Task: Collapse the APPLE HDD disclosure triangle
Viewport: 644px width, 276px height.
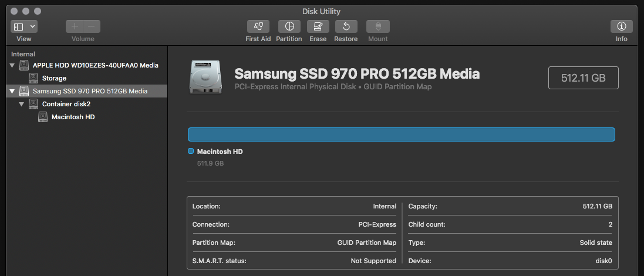Action: pyautogui.click(x=12, y=65)
